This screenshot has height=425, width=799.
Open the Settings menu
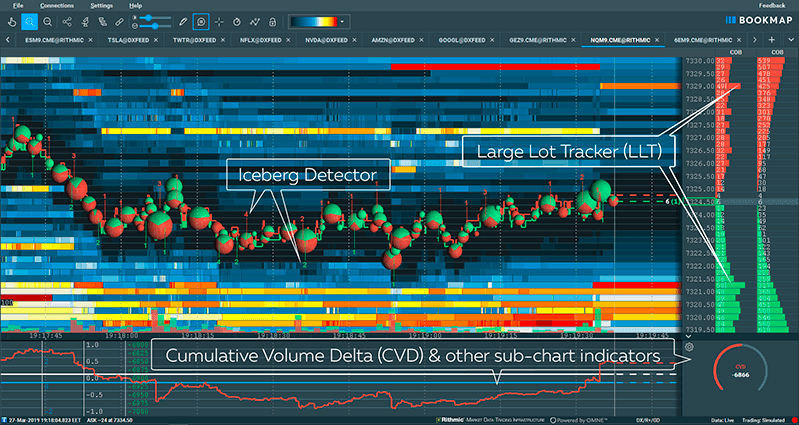[101, 6]
